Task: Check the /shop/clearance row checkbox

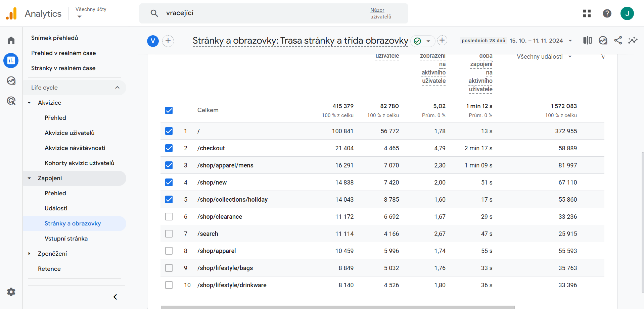Action: coord(169,217)
